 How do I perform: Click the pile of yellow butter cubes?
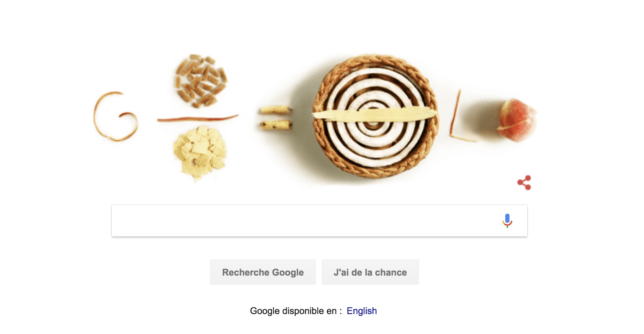tap(200, 153)
